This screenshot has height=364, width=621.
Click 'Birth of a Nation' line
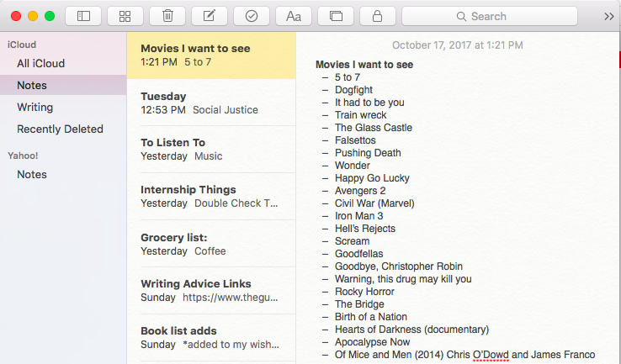coord(371,317)
